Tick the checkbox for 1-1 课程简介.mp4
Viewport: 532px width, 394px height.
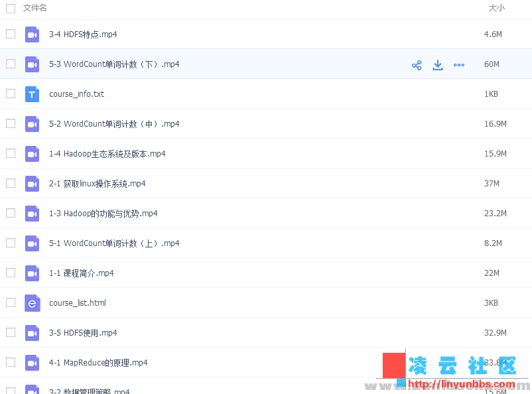[11, 273]
